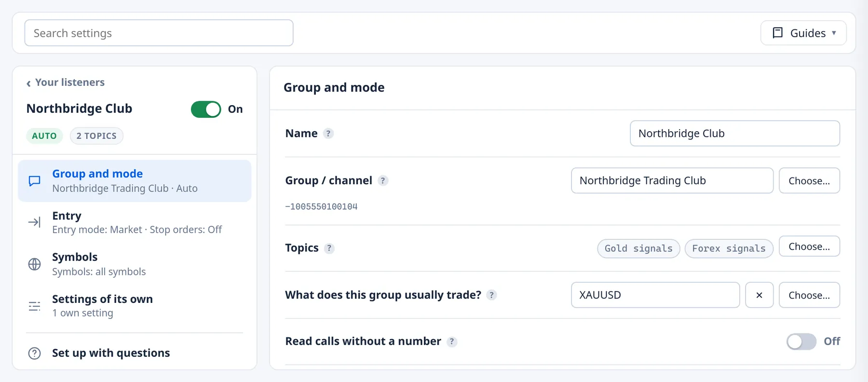868x382 pixels.
Task: Click the Gold signals topic chip
Action: [x=638, y=248]
